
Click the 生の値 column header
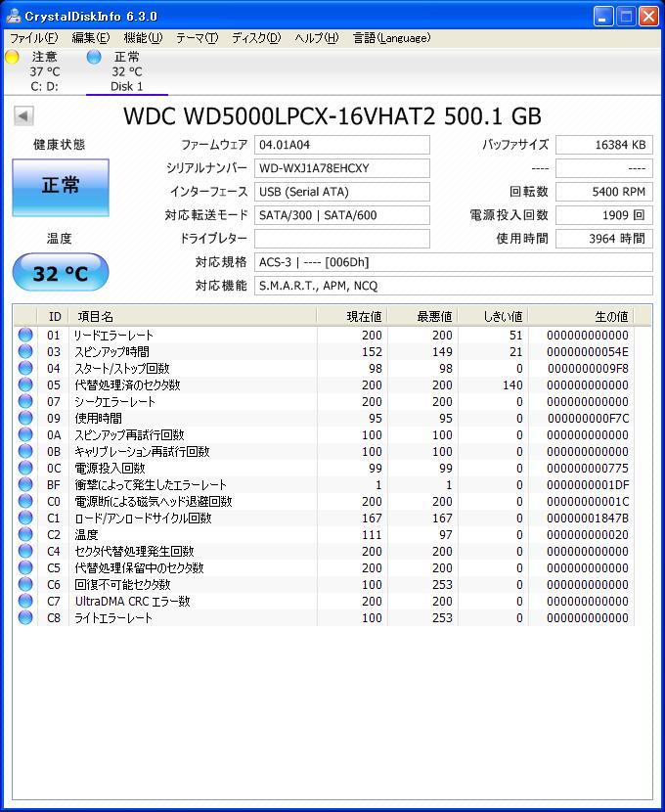pyautogui.click(x=581, y=316)
